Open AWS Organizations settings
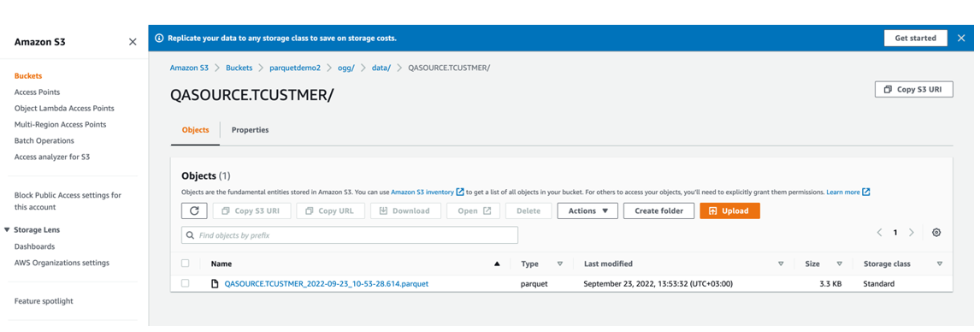This screenshot has height=332, width=980. click(62, 263)
